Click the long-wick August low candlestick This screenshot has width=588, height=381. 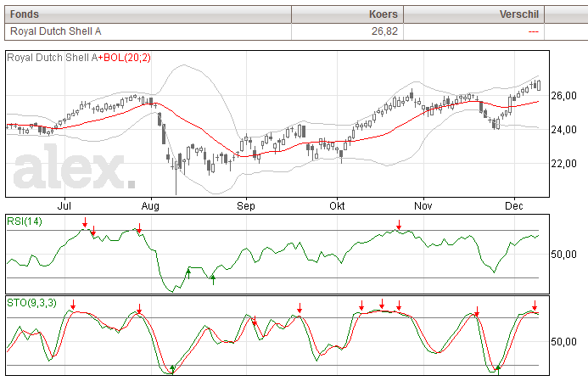click(176, 176)
